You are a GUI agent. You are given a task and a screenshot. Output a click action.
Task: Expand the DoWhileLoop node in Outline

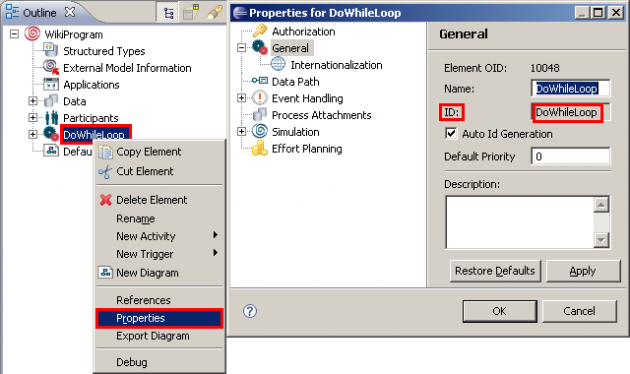[33, 134]
